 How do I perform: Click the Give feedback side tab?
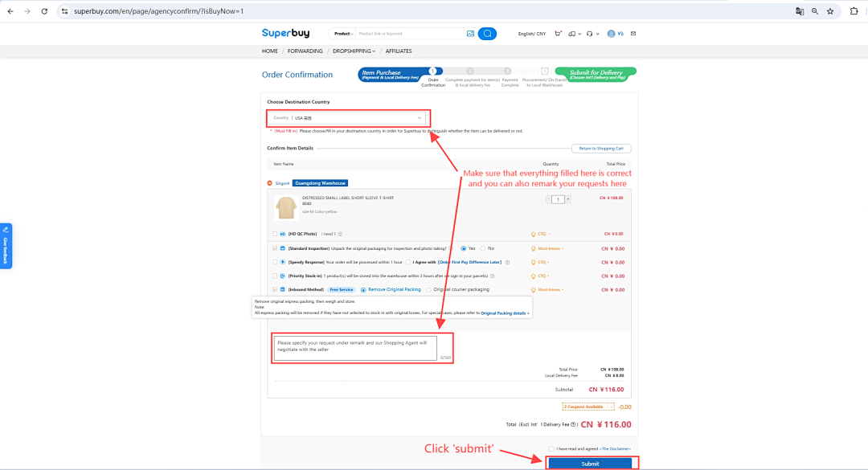[6, 247]
